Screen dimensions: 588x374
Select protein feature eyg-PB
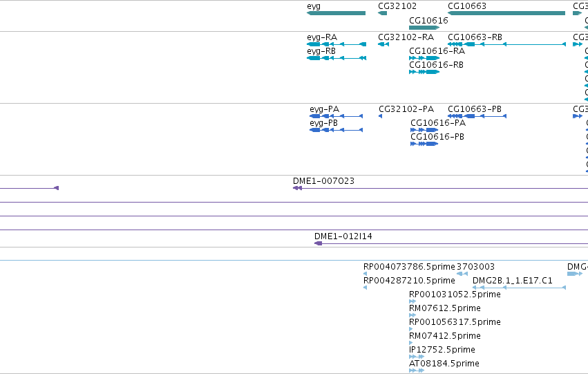[x=336, y=130]
